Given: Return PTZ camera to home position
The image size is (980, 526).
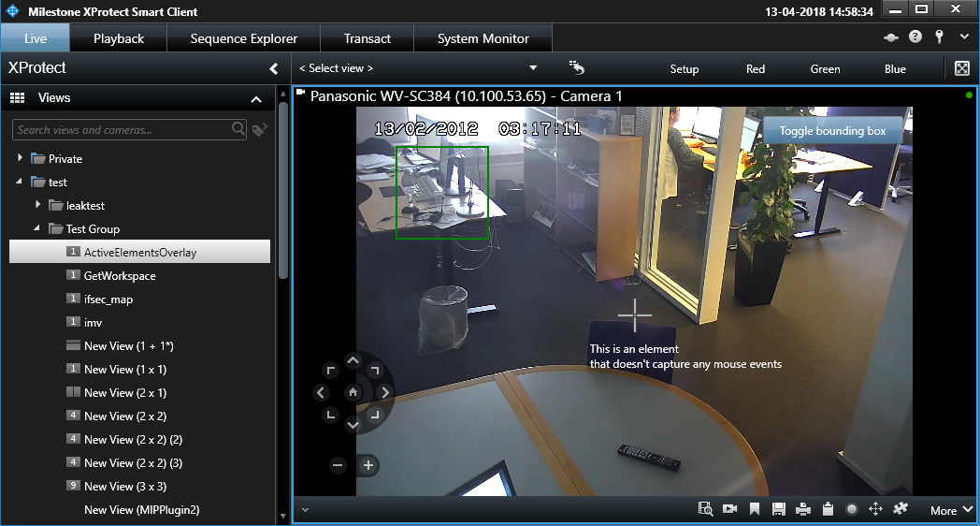Looking at the screenshot, I should tap(353, 392).
